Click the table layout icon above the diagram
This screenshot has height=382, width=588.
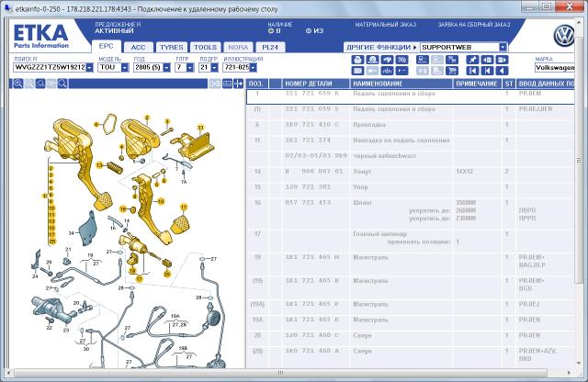(227, 84)
